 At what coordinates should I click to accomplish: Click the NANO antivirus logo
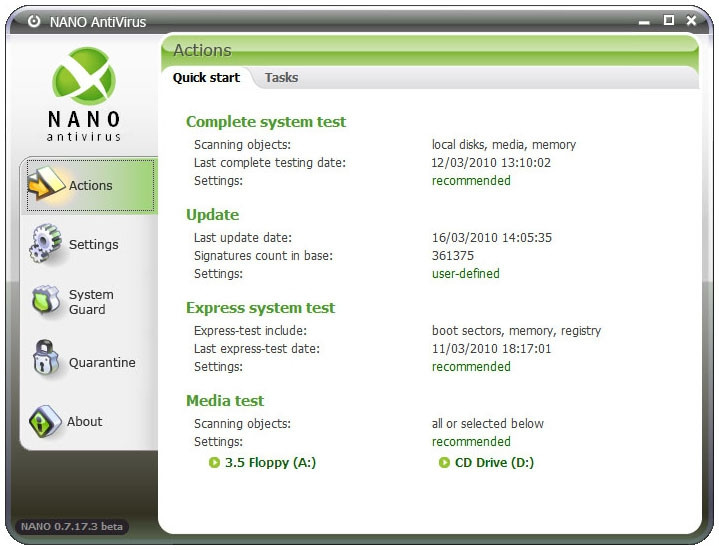(84, 94)
